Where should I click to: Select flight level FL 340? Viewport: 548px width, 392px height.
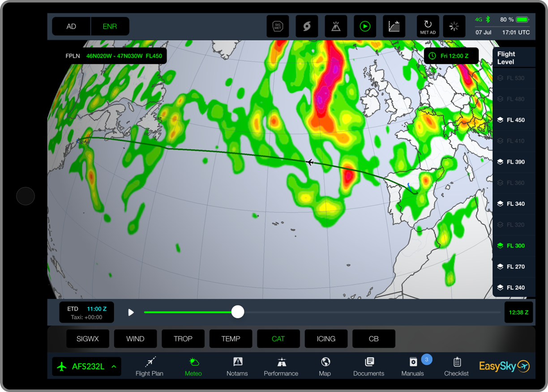click(x=514, y=204)
